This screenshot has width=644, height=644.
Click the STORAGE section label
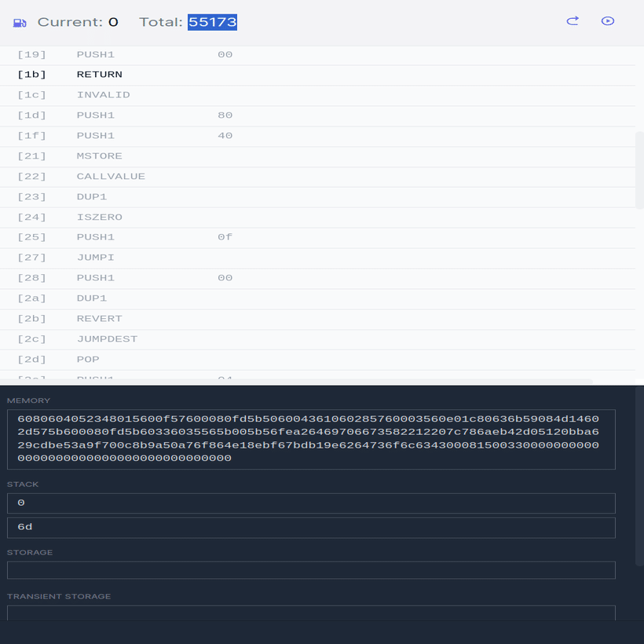(30, 552)
